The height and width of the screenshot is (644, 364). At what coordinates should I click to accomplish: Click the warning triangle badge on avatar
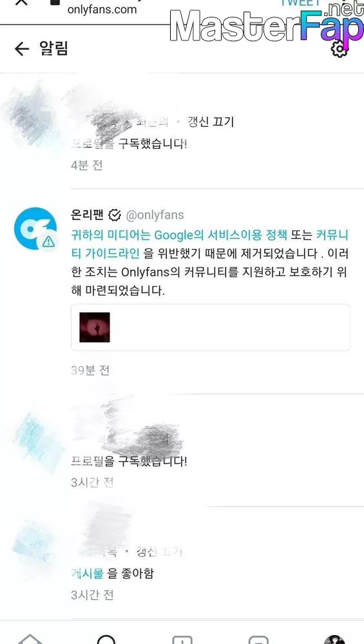coord(48,241)
